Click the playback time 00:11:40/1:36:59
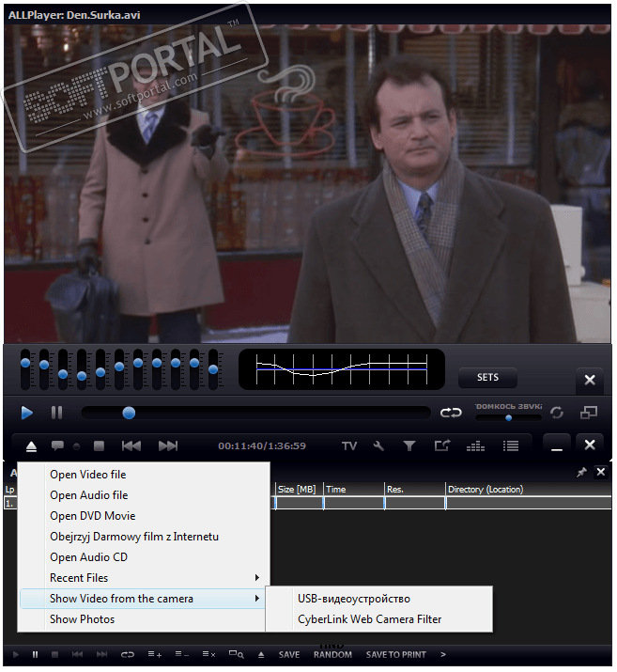The width and height of the screenshot is (617, 672). click(263, 447)
